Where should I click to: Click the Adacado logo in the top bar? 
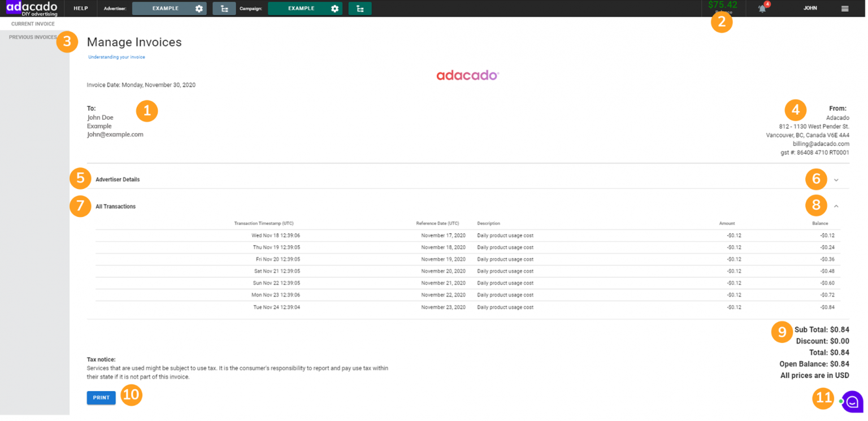(x=31, y=8)
